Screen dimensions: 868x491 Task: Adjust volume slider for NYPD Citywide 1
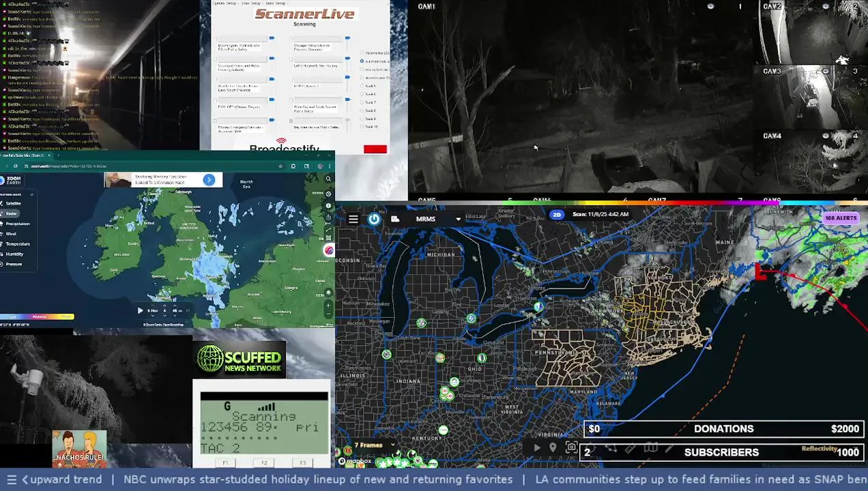point(347,77)
